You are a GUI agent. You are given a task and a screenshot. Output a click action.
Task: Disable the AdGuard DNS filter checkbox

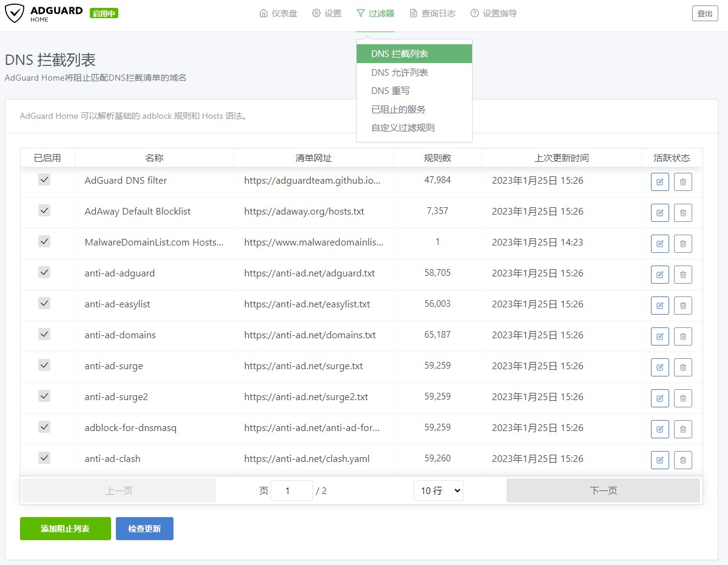pyautogui.click(x=44, y=179)
